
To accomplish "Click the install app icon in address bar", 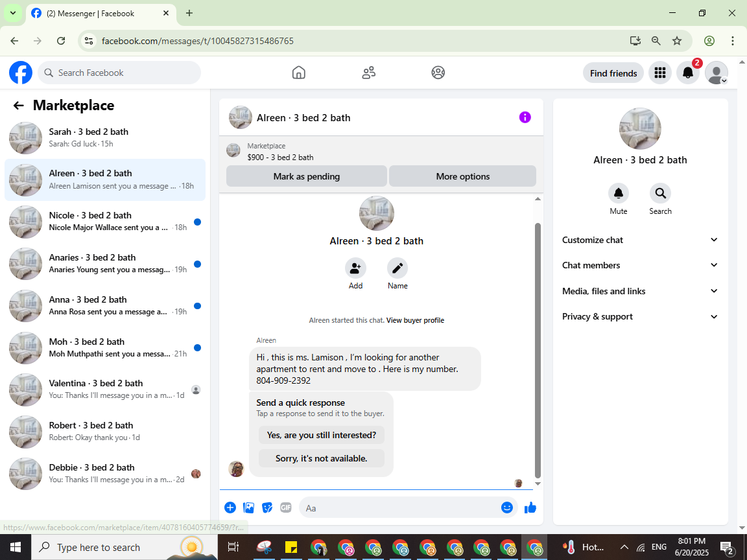I will point(635,41).
